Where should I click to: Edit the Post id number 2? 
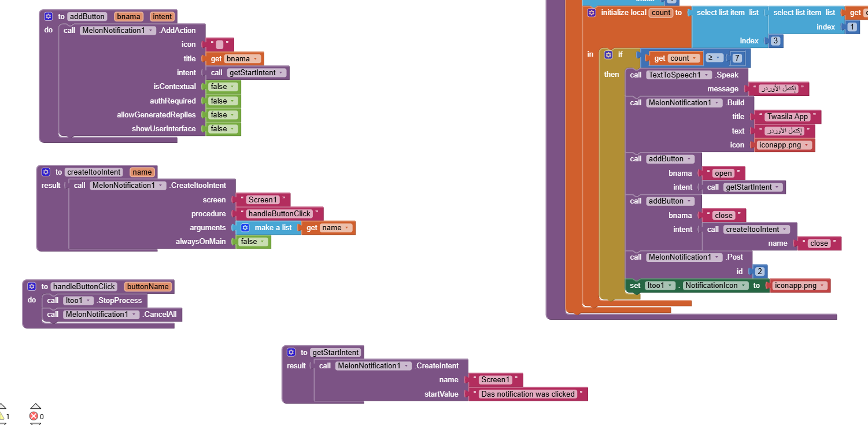pos(760,272)
